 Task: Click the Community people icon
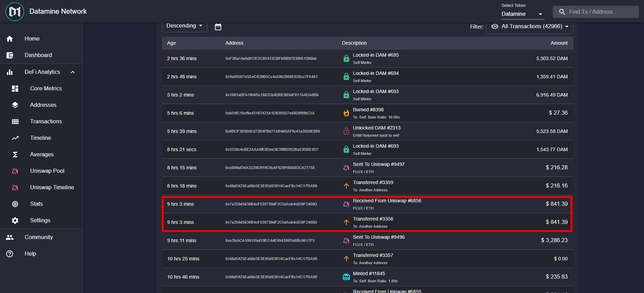(x=10, y=237)
